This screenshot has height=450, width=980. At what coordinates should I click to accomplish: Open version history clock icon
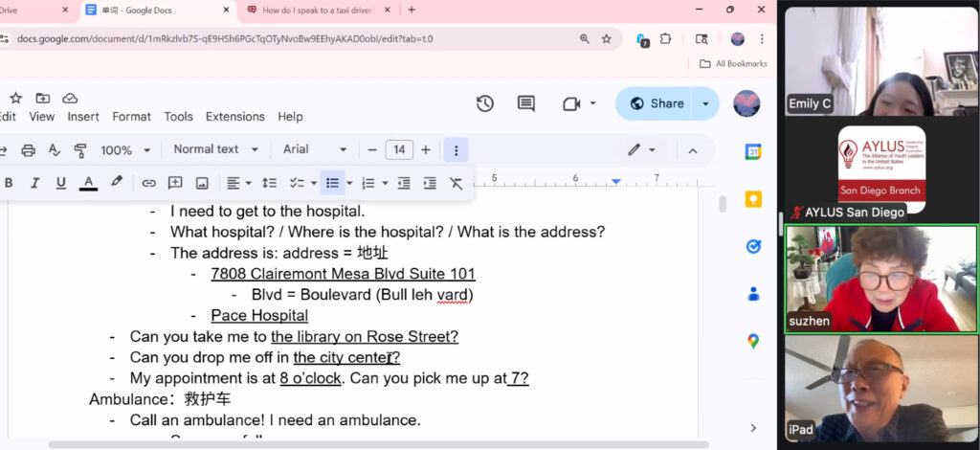pyautogui.click(x=485, y=103)
